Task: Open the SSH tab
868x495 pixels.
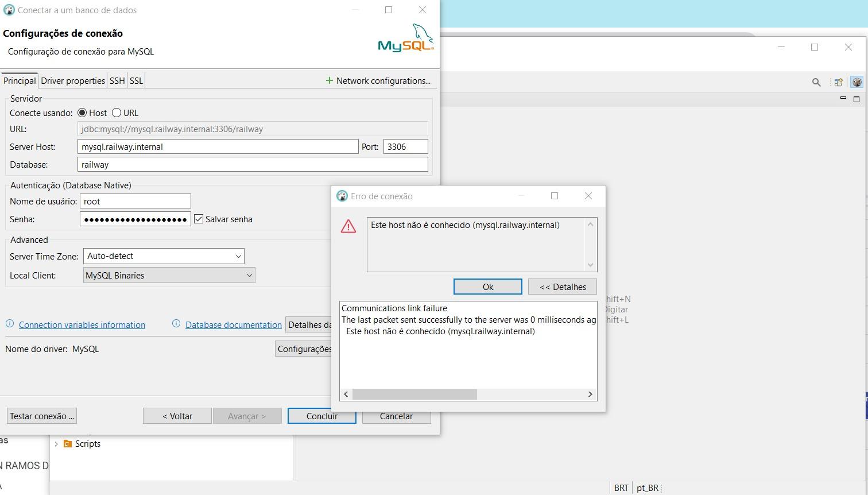Action: 117,80
